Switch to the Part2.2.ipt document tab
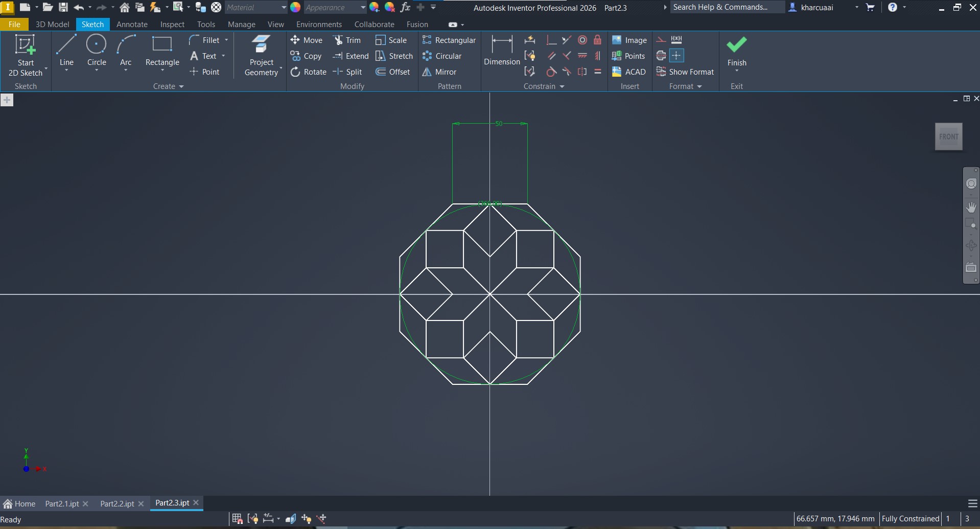Image resolution: width=980 pixels, height=529 pixels. tap(117, 503)
